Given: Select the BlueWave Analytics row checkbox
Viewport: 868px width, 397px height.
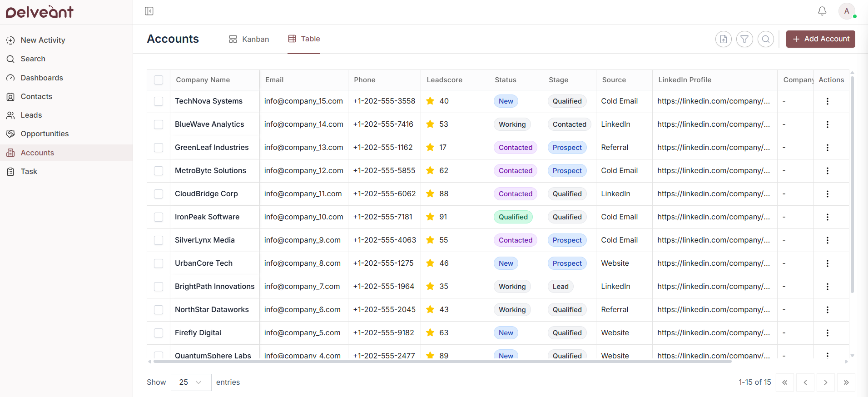Looking at the screenshot, I should [x=159, y=124].
